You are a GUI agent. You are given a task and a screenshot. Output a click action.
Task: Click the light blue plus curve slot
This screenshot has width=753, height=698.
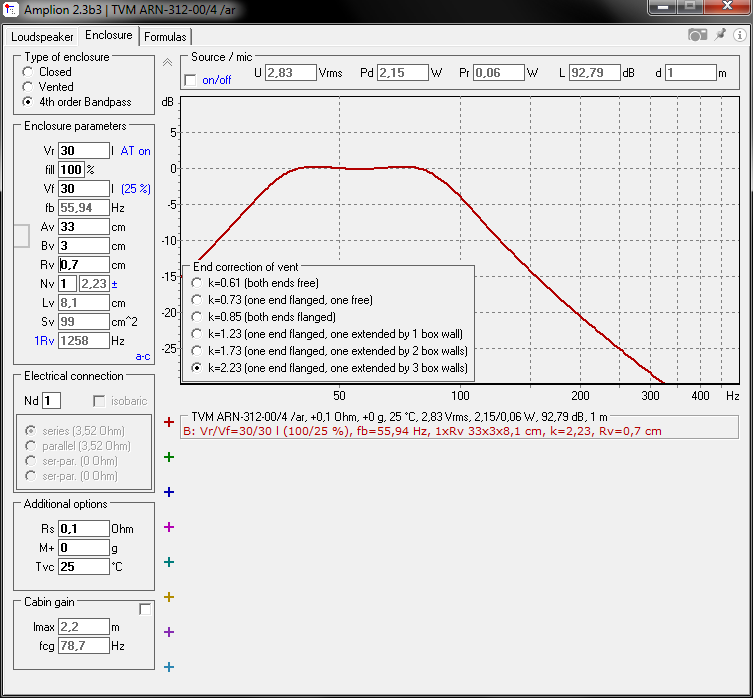click(169, 667)
